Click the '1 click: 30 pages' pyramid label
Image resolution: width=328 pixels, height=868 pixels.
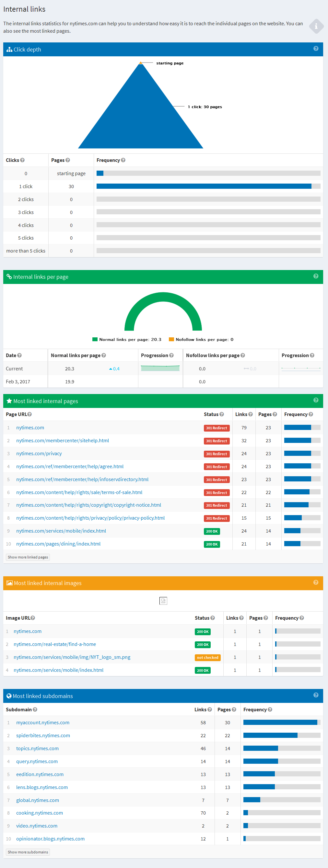pyautogui.click(x=205, y=107)
